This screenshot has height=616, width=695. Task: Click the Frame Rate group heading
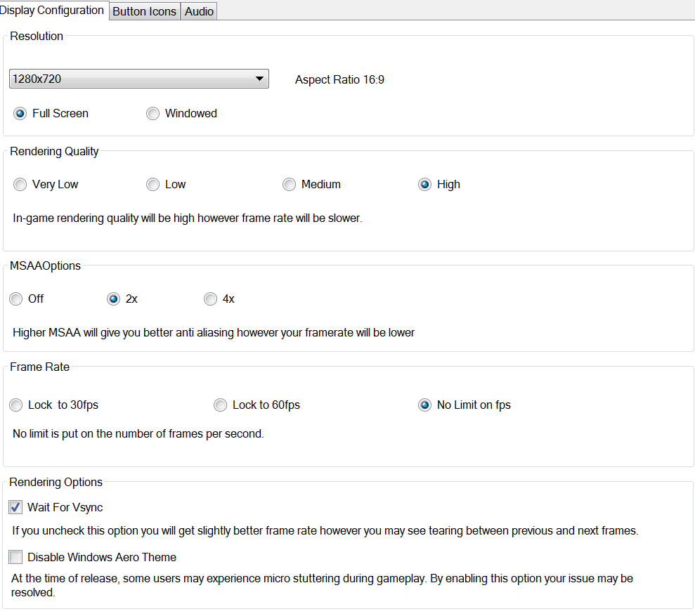tap(39, 367)
